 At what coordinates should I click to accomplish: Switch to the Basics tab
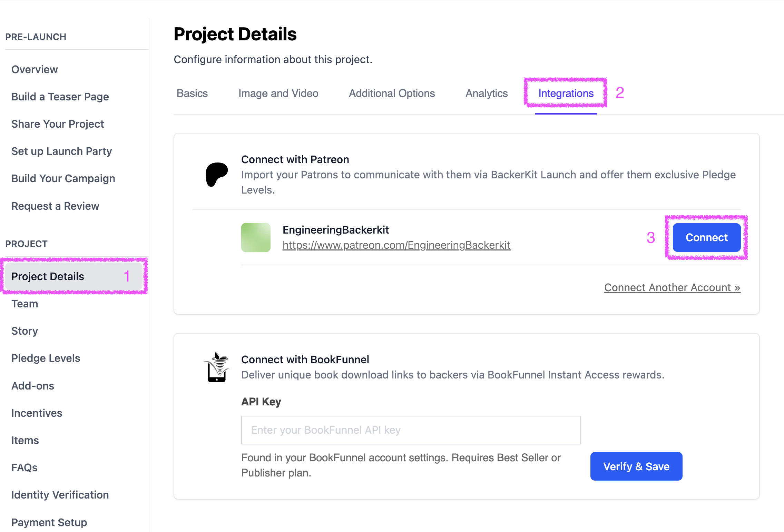pos(192,93)
